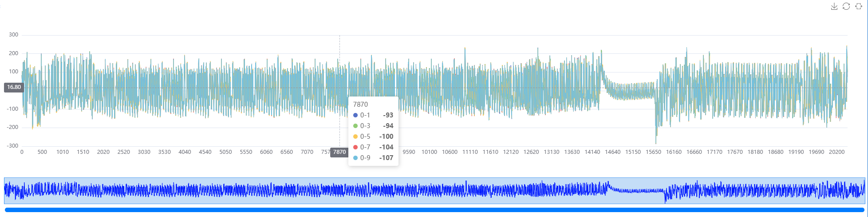Click the -300 label on the y-axis
The width and height of the screenshot is (868, 217).
[x=13, y=146]
